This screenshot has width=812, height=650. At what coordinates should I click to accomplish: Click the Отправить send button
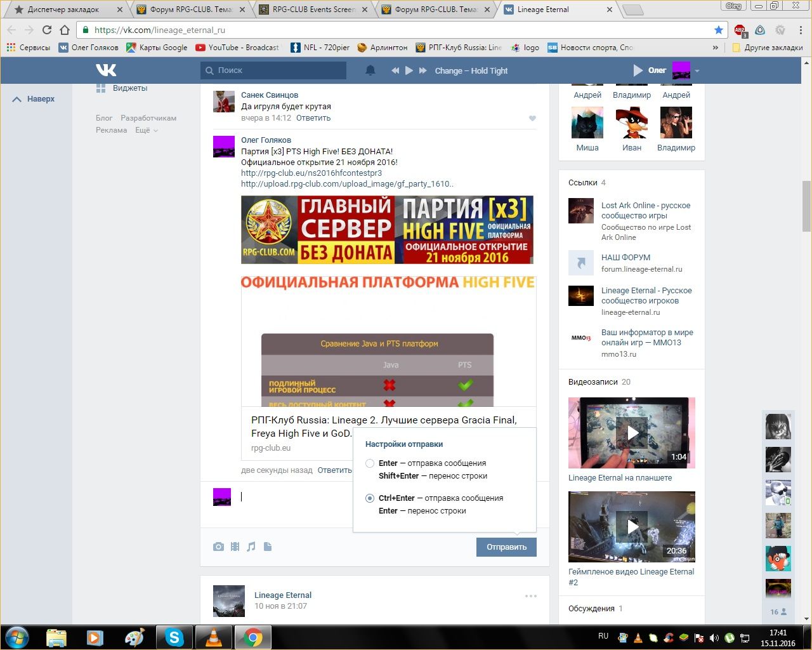pos(506,547)
